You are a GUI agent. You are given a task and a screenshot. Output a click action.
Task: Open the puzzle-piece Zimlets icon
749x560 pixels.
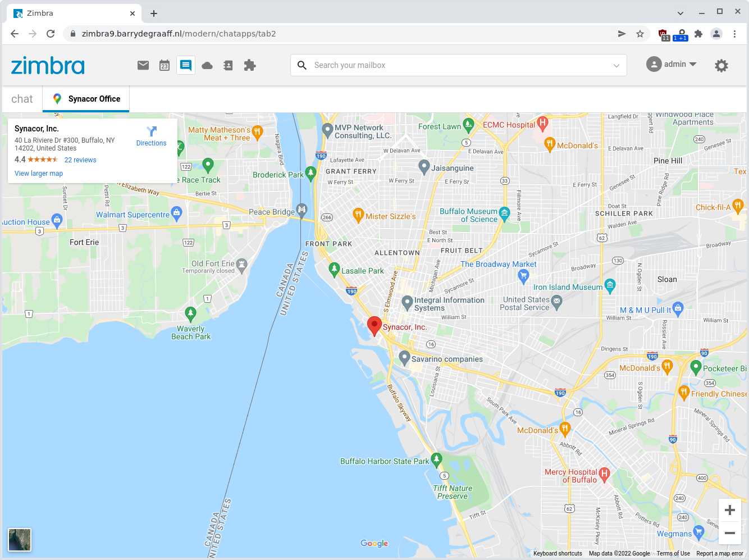[x=250, y=65]
